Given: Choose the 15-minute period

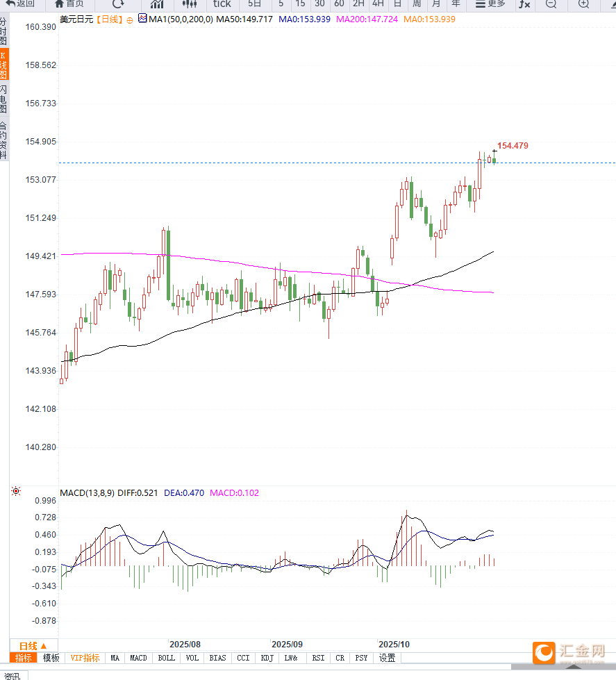Looking at the screenshot, I should 300,4.
